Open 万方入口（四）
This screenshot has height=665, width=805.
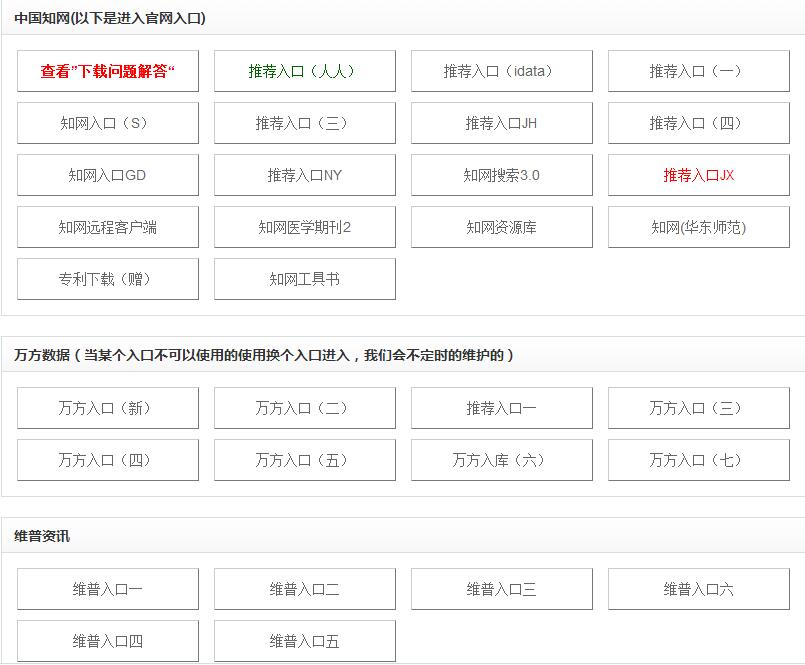coord(108,460)
